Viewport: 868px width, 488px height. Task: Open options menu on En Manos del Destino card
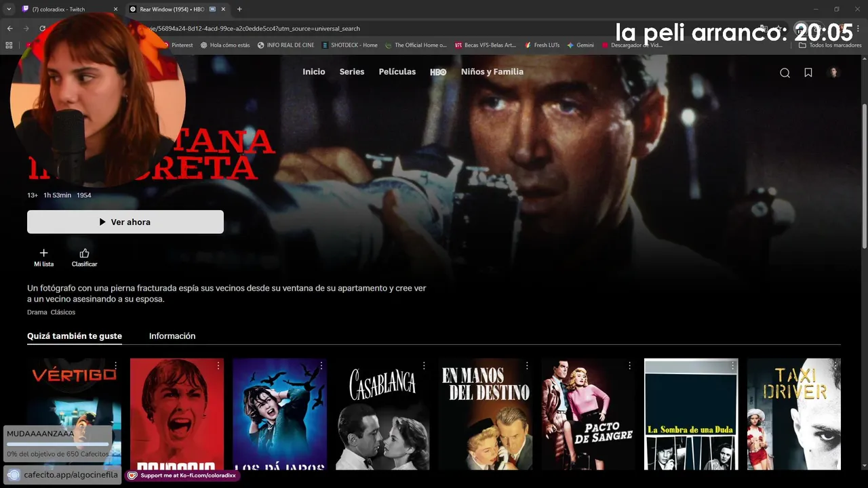527,365
